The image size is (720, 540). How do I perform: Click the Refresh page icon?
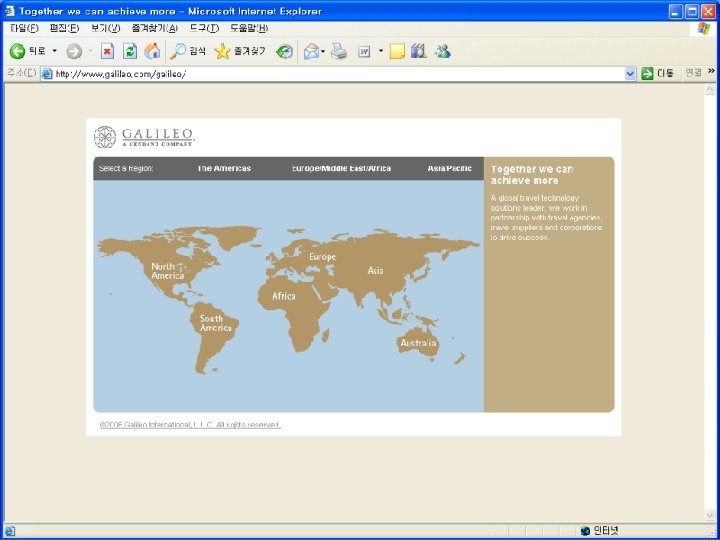coord(130,51)
